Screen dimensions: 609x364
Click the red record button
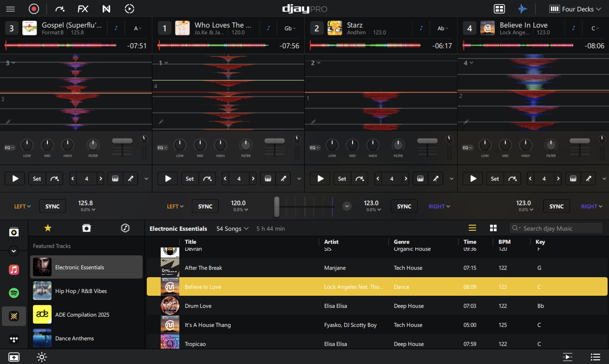coord(34,9)
